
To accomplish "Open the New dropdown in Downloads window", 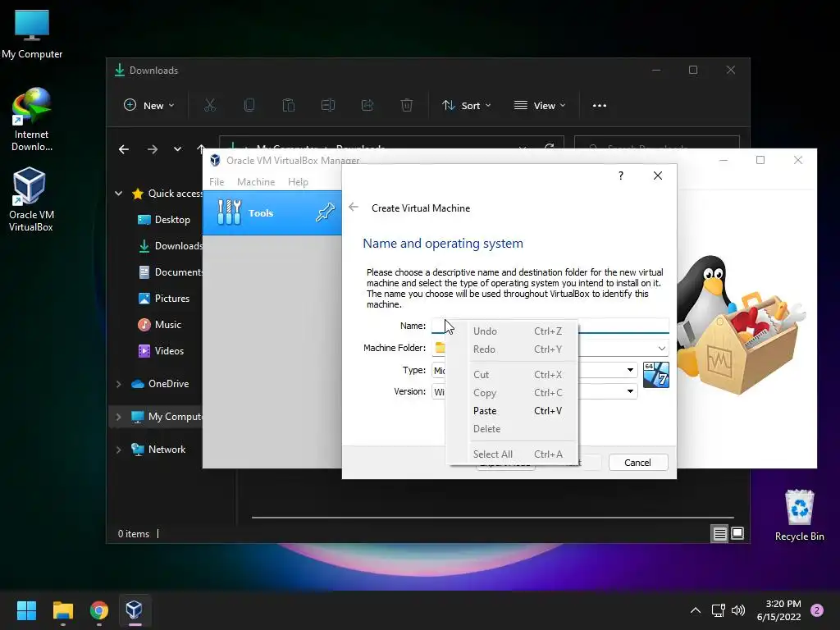I will 149,106.
